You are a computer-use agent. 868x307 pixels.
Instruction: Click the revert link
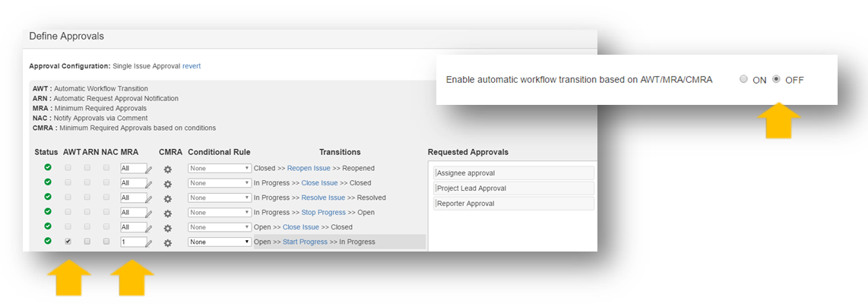pos(192,66)
